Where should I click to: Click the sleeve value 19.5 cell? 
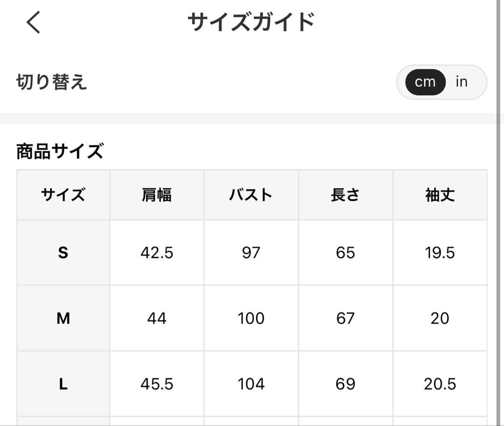point(440,253)
